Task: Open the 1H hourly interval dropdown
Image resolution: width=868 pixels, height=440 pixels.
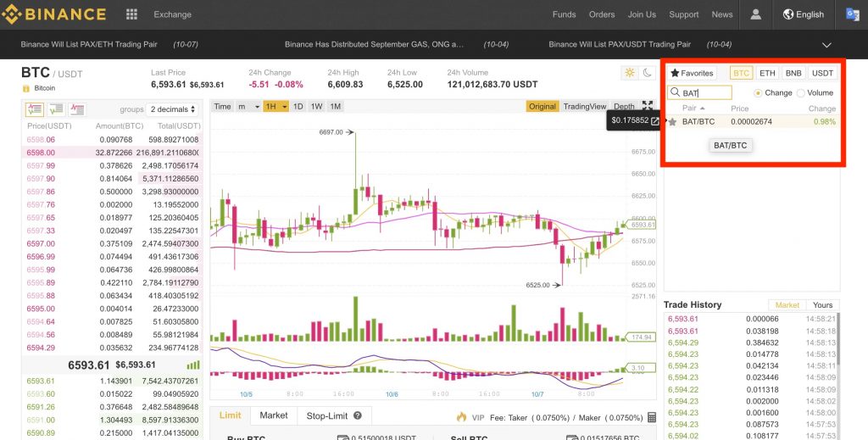Action: (275, 107)
